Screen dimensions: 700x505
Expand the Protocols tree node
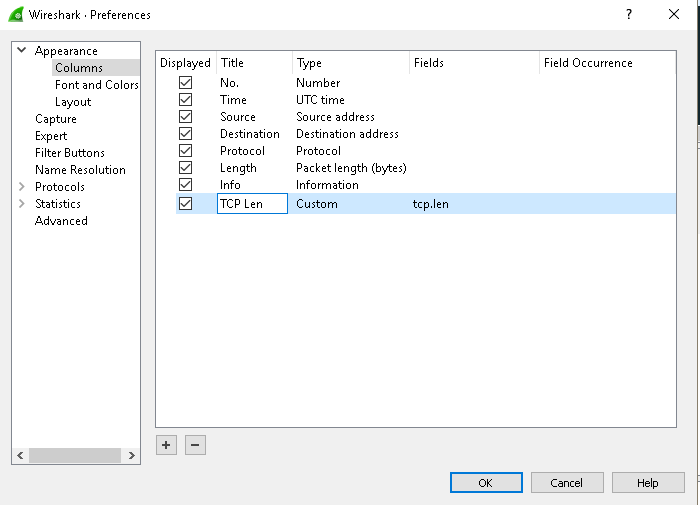click(x=21, y=187)
